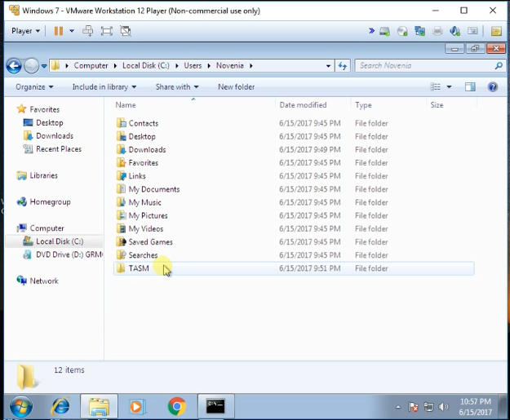Screen dimensions: 510x420
Task: Click the CD/DVD device icon in VMware
Action: [x=402, y=31]
